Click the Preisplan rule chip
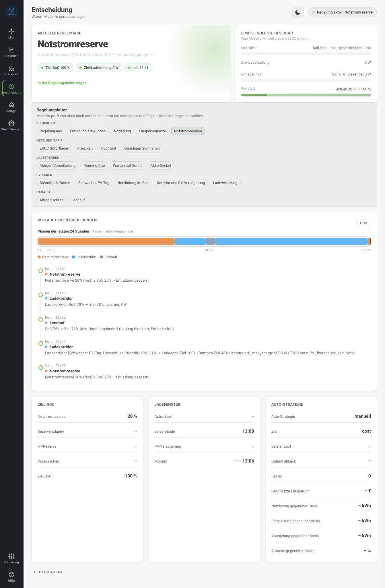385x588 pixels. click(x=85, y=148)
